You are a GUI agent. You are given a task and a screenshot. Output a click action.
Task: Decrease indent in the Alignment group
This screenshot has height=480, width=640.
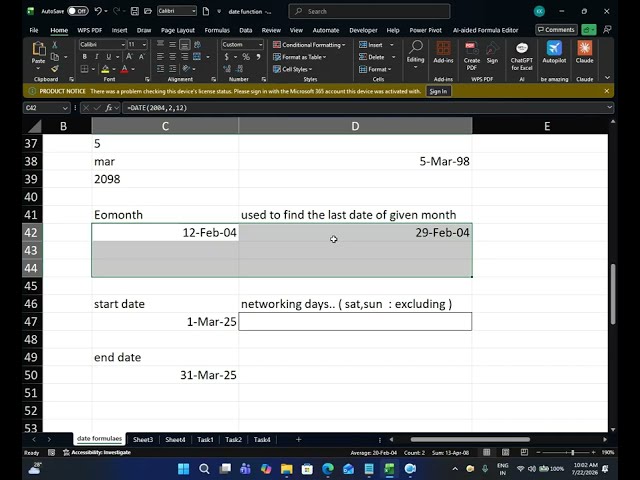pyautogui.click(x=160, y=69)
